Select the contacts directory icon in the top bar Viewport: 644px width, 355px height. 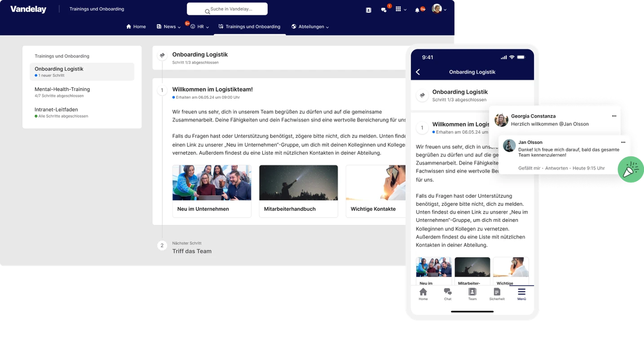coord(368,9)
